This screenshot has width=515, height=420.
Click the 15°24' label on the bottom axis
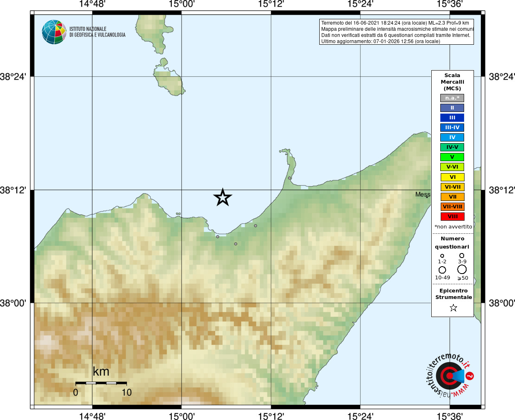[360, 416]
